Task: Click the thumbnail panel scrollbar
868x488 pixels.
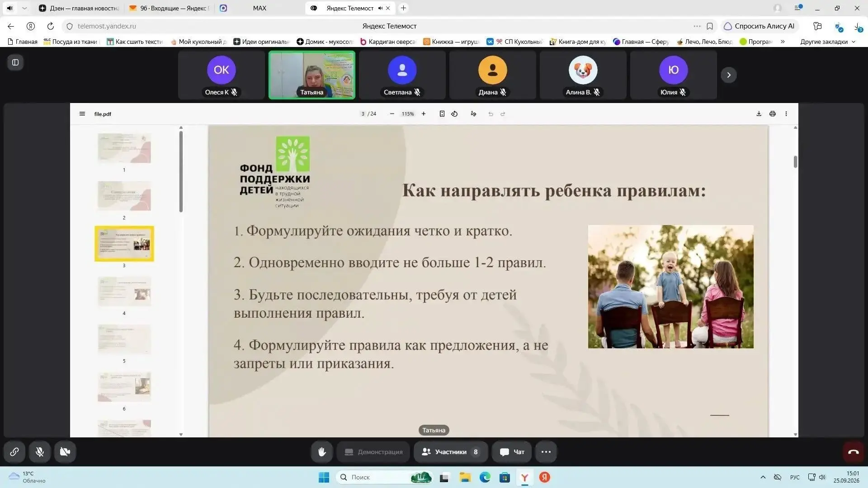Action: [x=181, y=172]
